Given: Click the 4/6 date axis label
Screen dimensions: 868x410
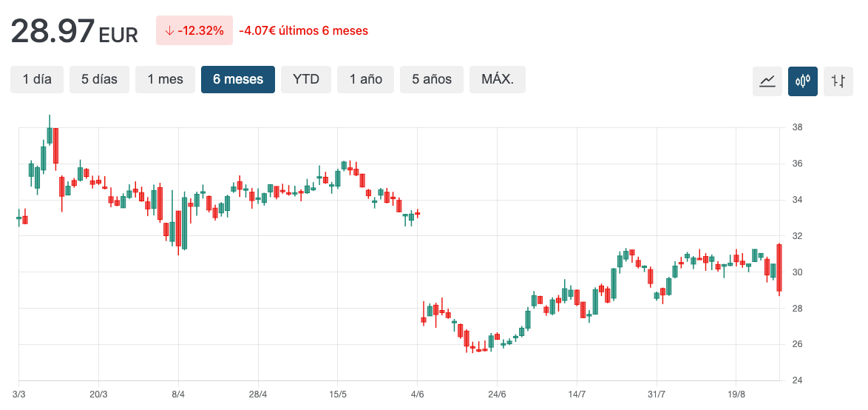Looking at the screenshot, I should click(418, 394).
